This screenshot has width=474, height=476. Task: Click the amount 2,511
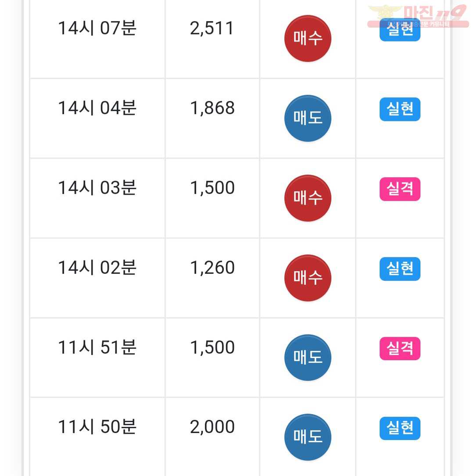[212, 28]
